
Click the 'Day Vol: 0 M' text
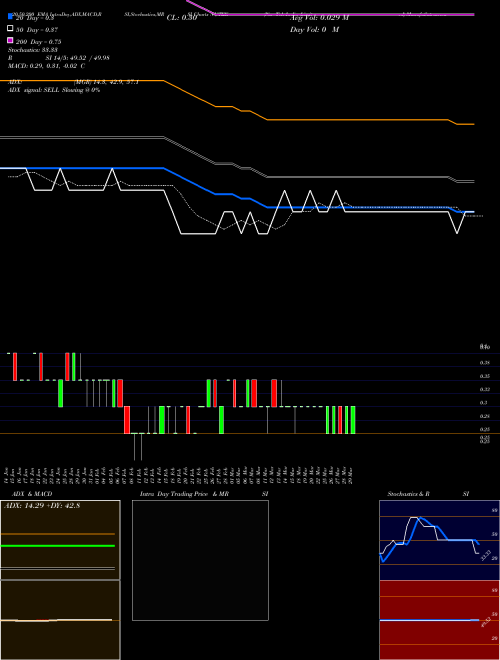(314, 29)
